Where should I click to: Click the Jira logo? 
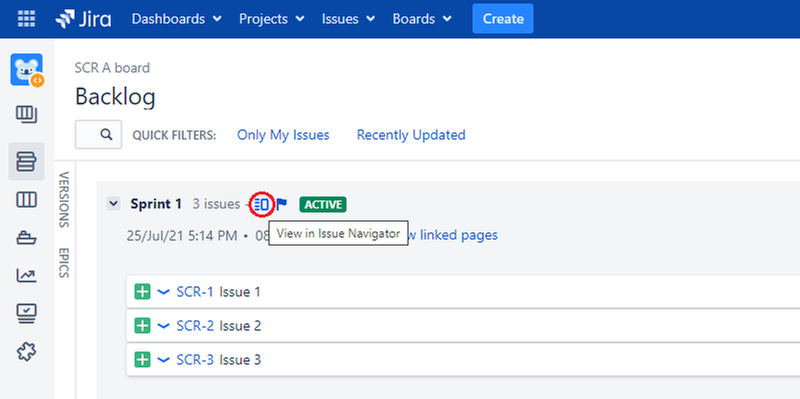(x=83, y=19)
